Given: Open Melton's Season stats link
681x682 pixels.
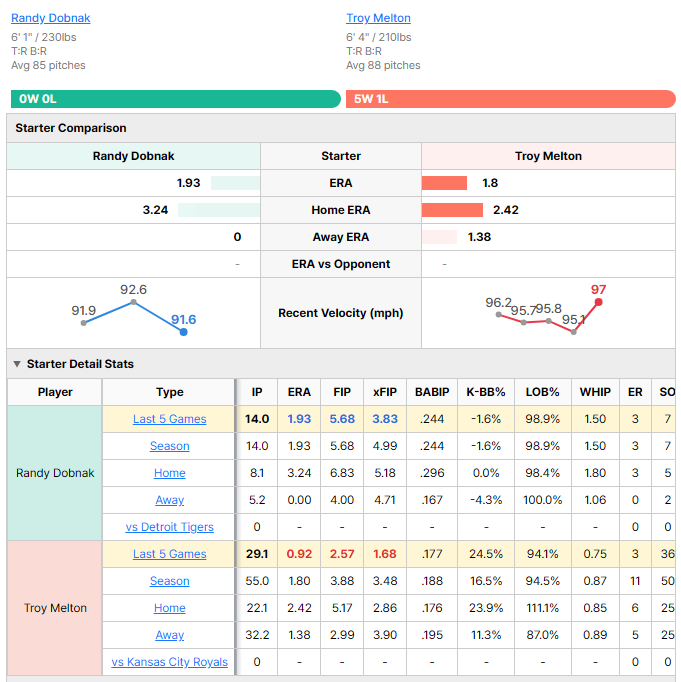Looking at the screenshot, I should click(170, 581).
